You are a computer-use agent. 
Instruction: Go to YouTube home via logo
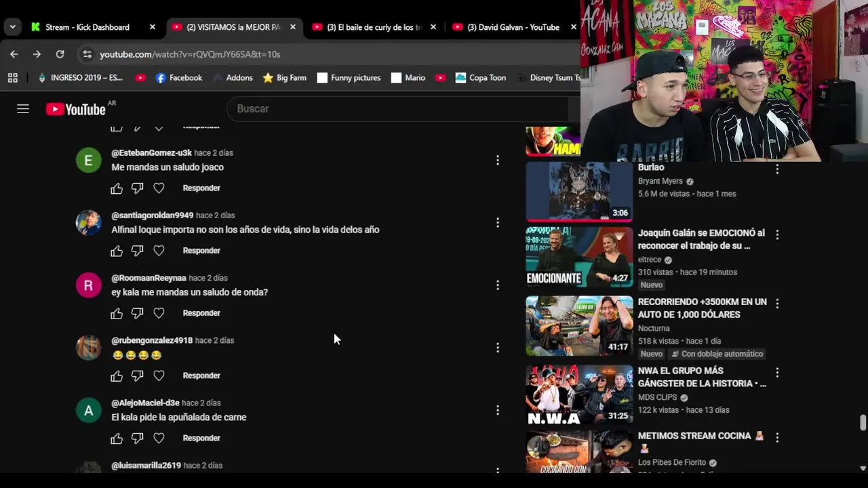pos(75,109)
